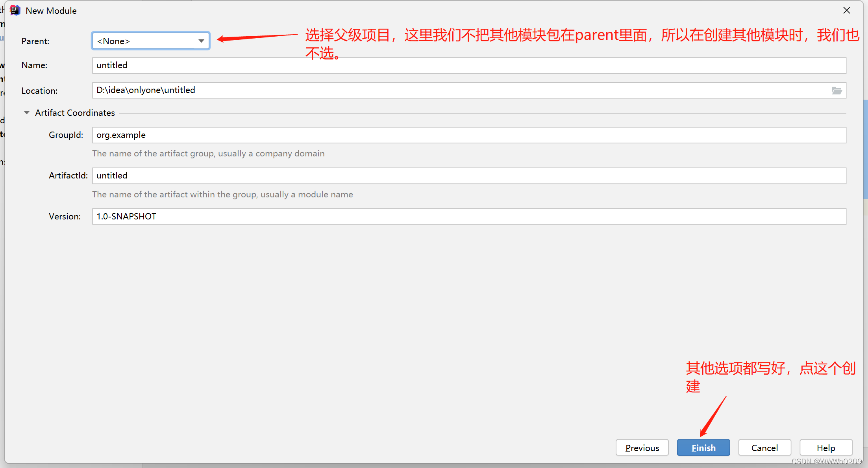Click the Artifact Coordinates heading label

[x=75, y=113]
